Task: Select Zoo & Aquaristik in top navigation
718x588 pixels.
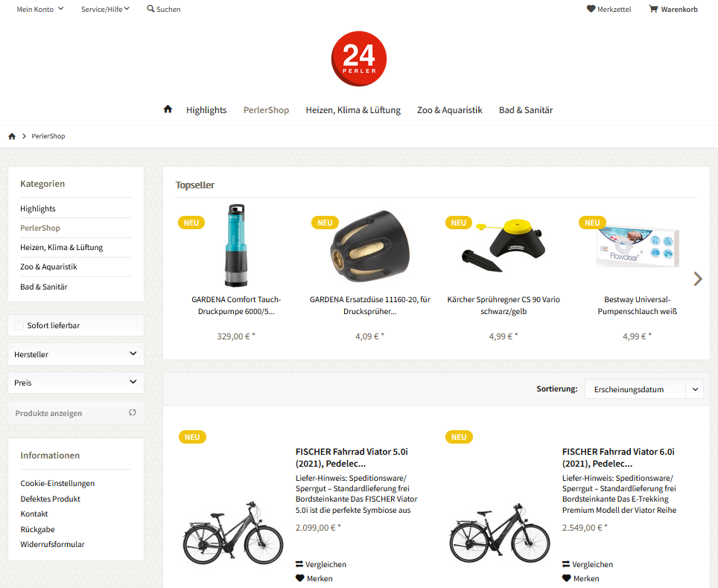Action: click(x=450, y=110)
